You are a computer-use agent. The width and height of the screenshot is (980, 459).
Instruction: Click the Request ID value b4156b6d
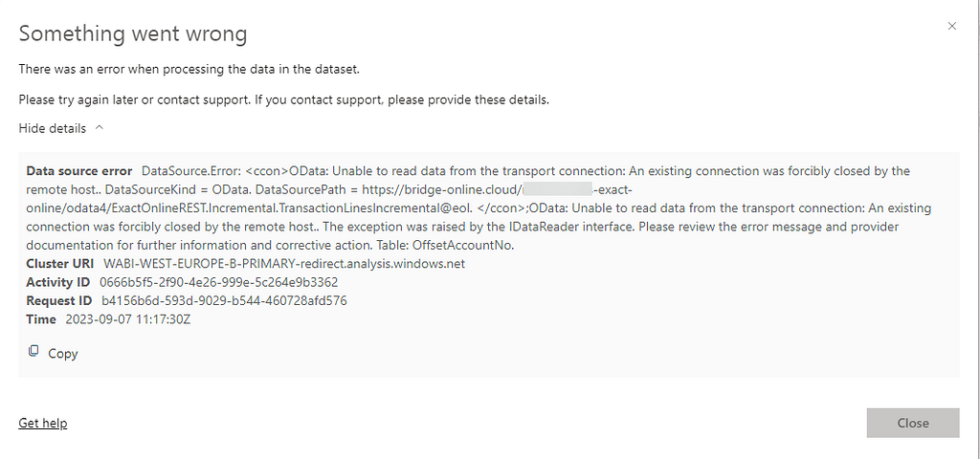tap(224, 300)
